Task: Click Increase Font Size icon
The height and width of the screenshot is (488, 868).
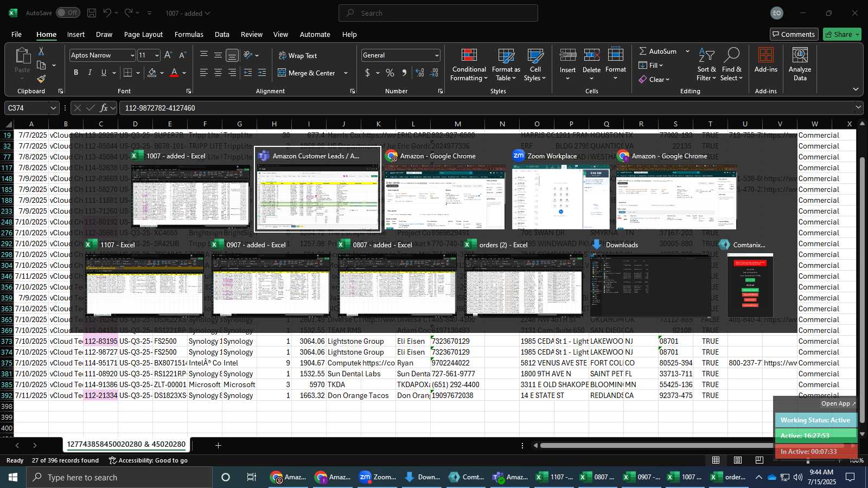Action: point(168,55)
